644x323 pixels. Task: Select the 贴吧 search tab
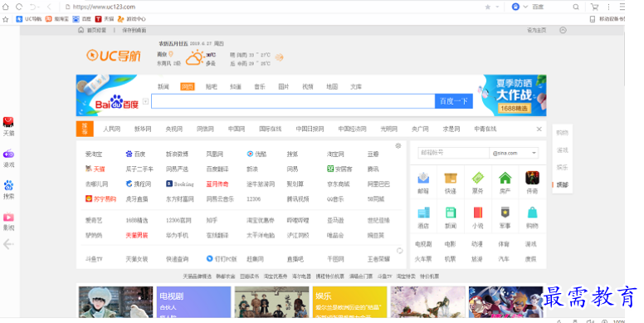211,86
